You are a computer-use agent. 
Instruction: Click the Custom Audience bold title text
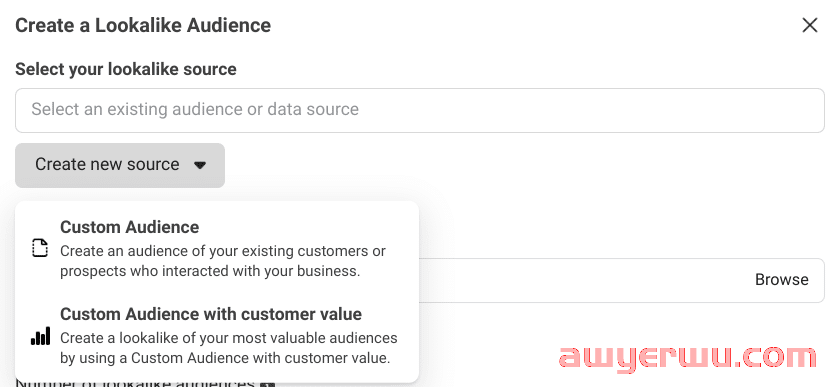(129, 227)
